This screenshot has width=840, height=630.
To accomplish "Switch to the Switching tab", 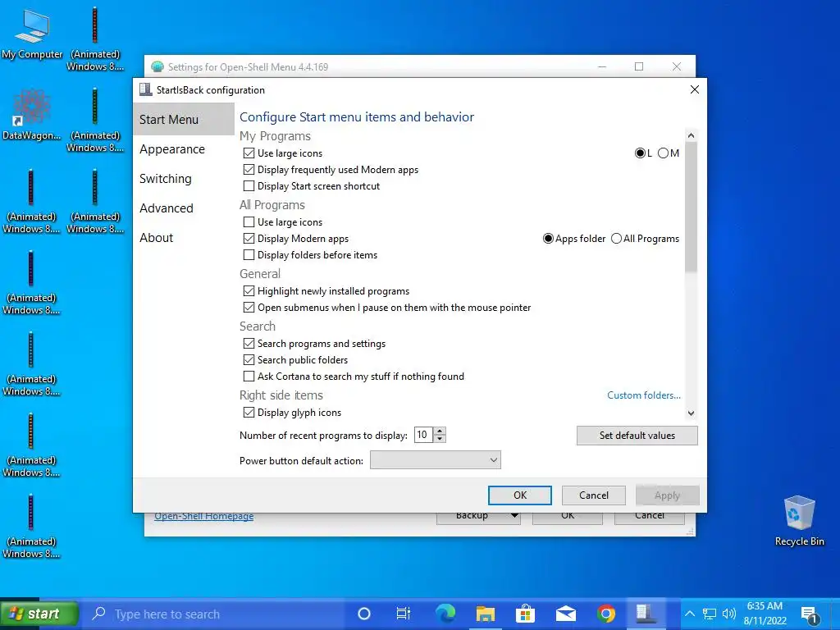I will click(x=184, y=178).
